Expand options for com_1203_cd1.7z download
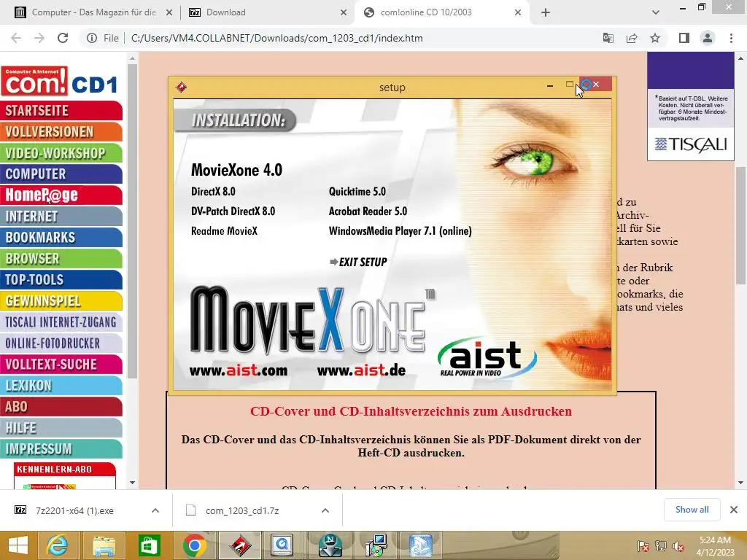The height and width of the screenshot is (560, 747). coord(325,510)
